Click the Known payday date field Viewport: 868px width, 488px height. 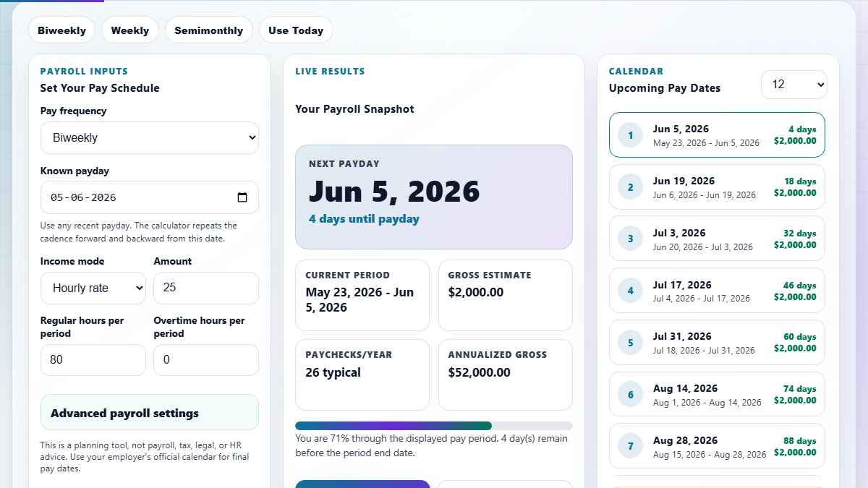pyautogui.click(x=150, y=197)
